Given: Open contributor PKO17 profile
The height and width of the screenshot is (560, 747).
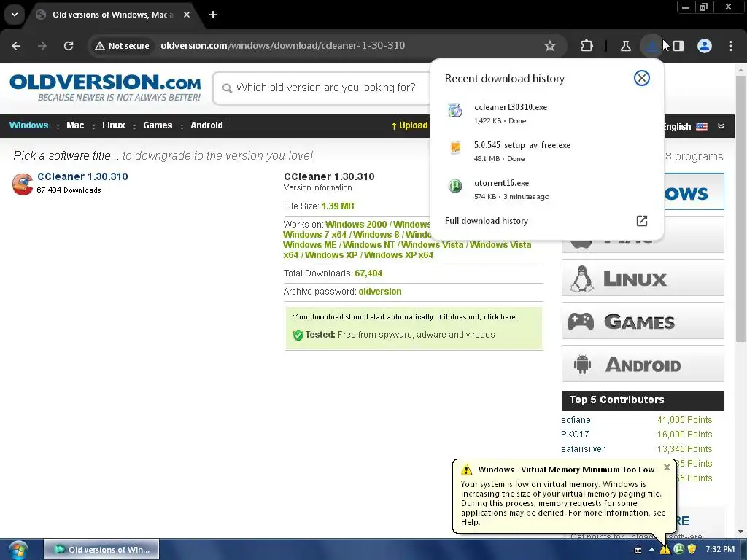Looking at the screenshot, I should pyautogui.click(x=575, y=435).
